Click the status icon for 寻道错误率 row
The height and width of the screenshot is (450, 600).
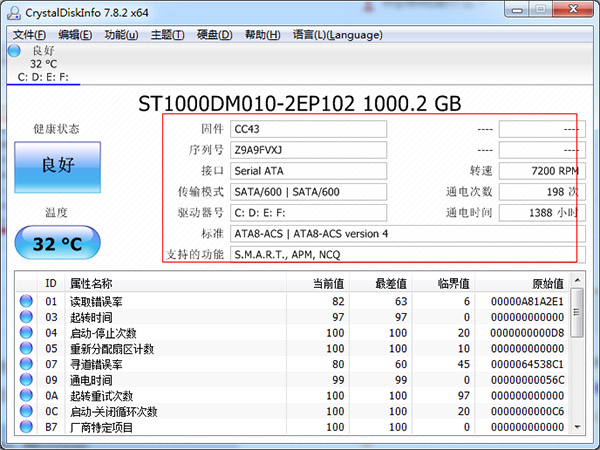point(26,365)
